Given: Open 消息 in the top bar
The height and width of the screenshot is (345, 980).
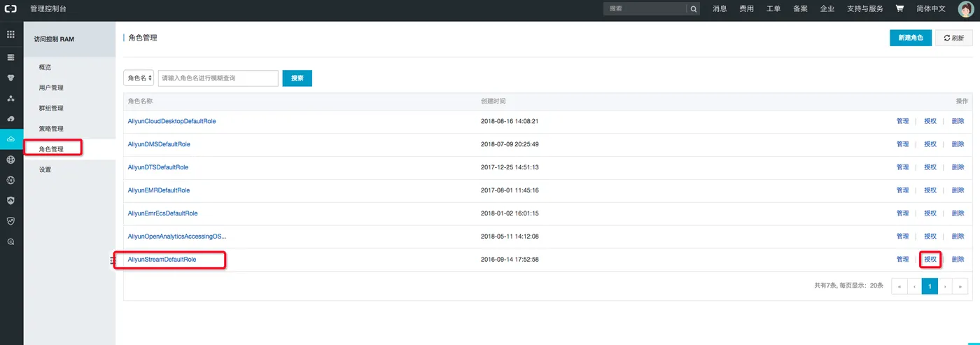Looking at the screenshot, I should click(720, 9).
